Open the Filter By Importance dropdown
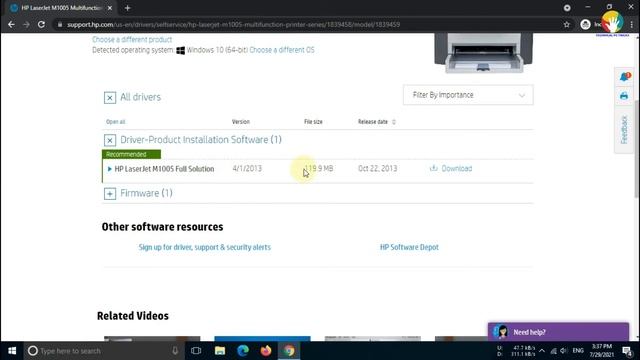Image resolution: width=640 pixels, height=360 pixels. click(468, 95)
